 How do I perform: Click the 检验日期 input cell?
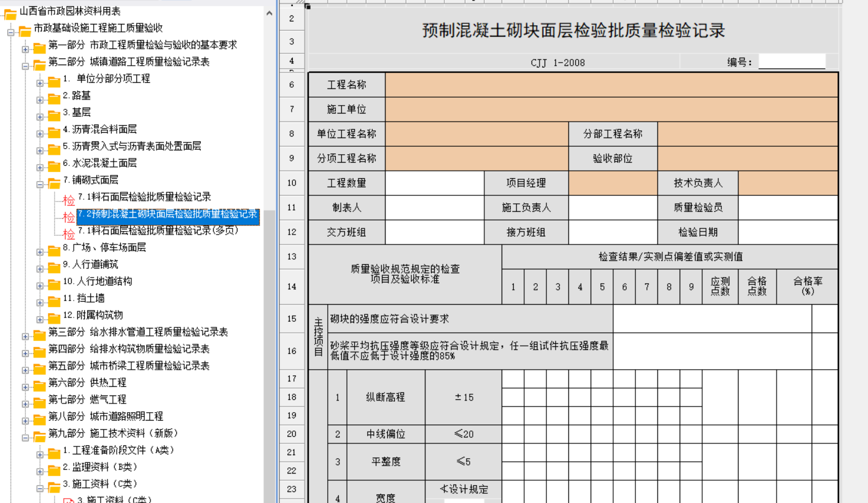(788, 232)
